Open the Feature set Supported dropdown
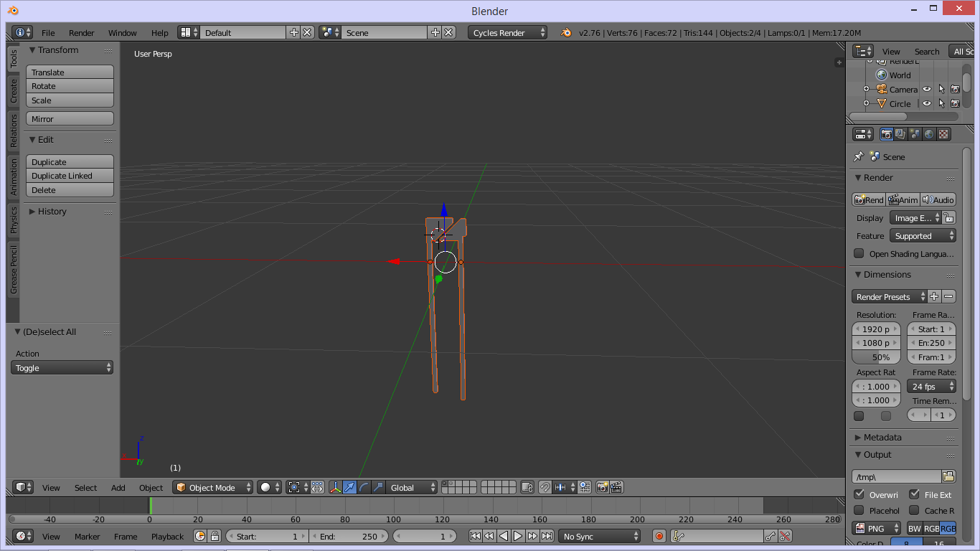This screenshot has height=551, width=980. click(x=923, y=235)
